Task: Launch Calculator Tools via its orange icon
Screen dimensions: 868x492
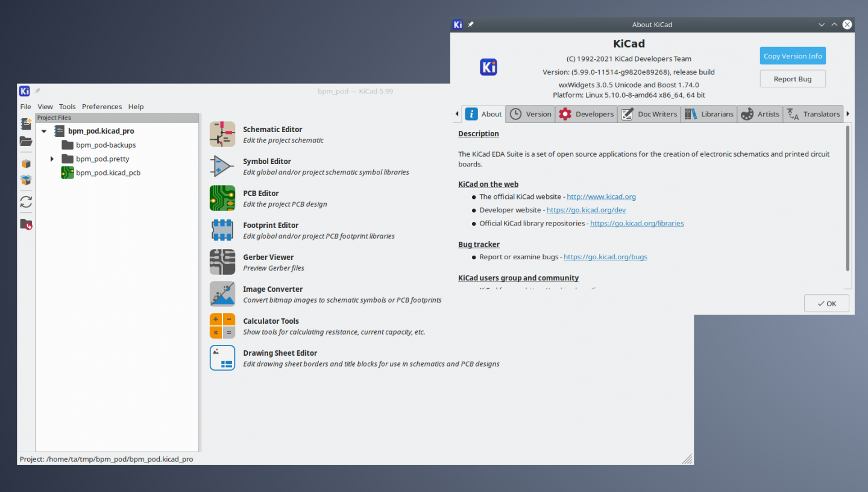Action: click(x=222, y=326)
